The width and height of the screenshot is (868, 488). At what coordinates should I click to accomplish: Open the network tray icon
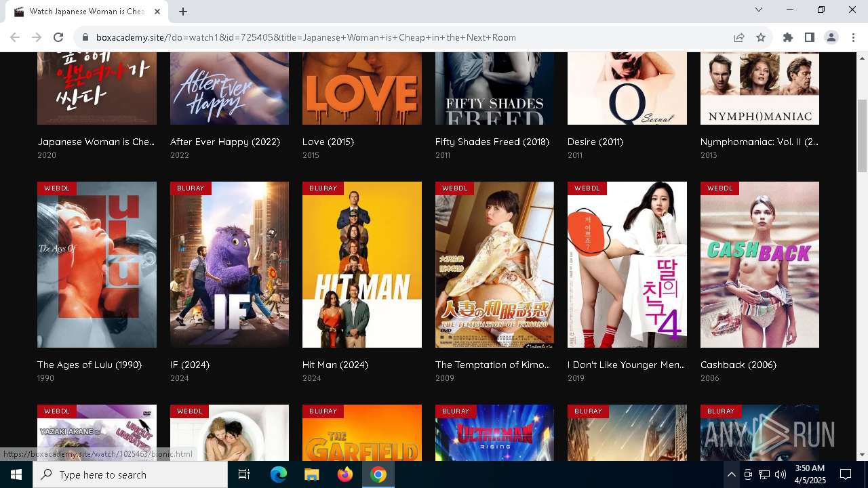(x=764, y=474)
